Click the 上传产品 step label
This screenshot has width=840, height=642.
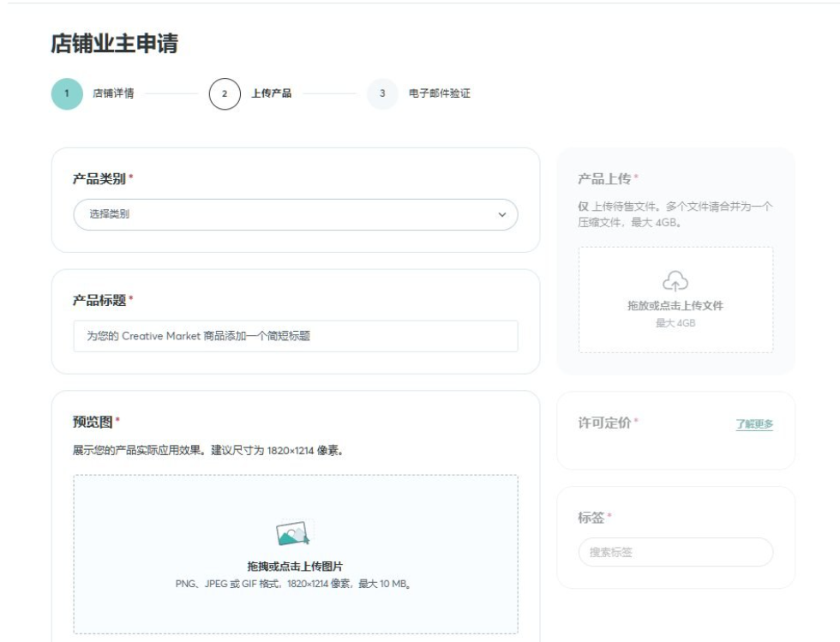pyautogui.click(x=272, y=93)
